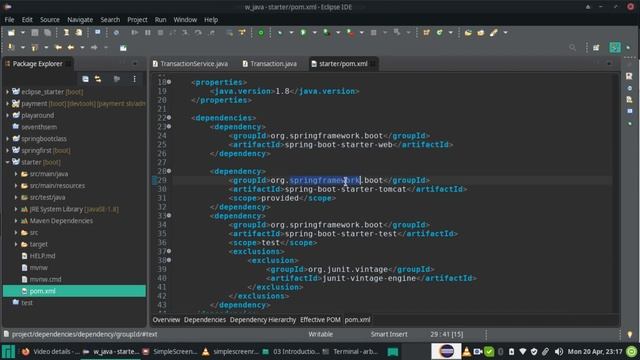Click the filter icon in Package Explorer toolbar
This screenshot has width=640, height=360.
pos(117,79)
